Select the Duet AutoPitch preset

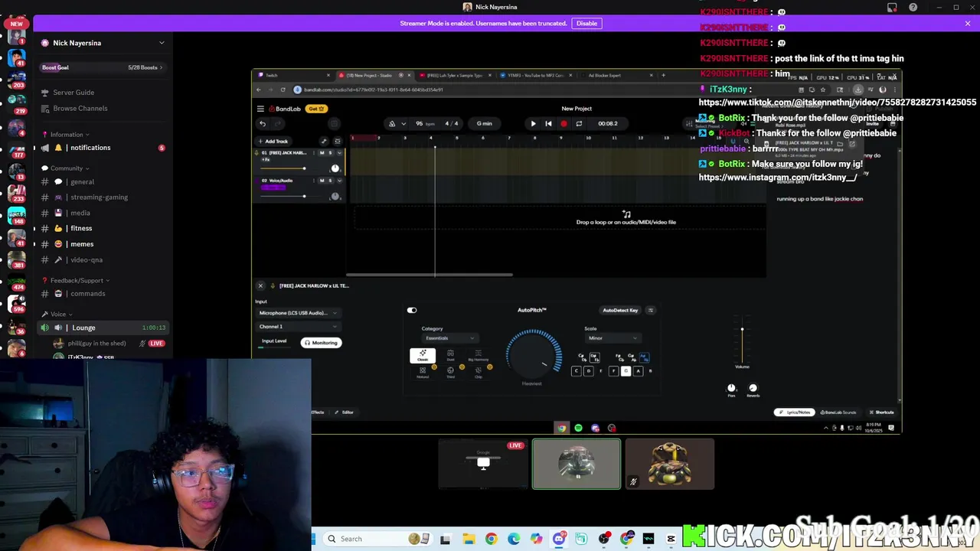point(450,355)
